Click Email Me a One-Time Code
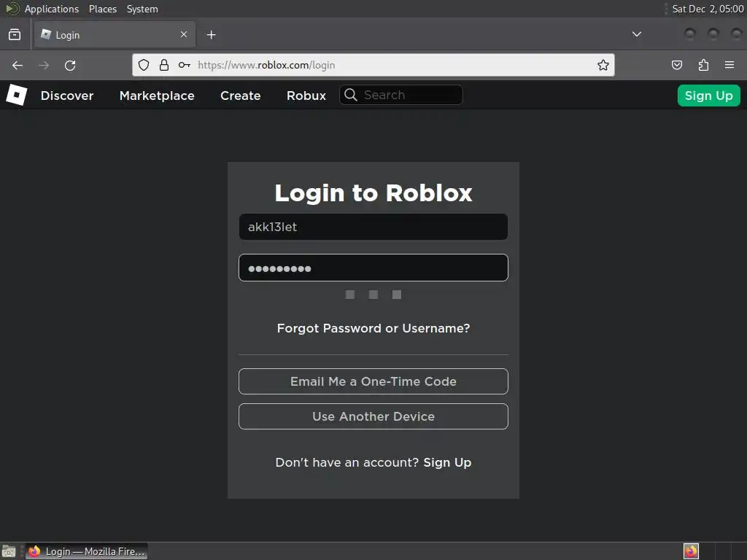Screen dimensions: 747x560 [373, 381]
